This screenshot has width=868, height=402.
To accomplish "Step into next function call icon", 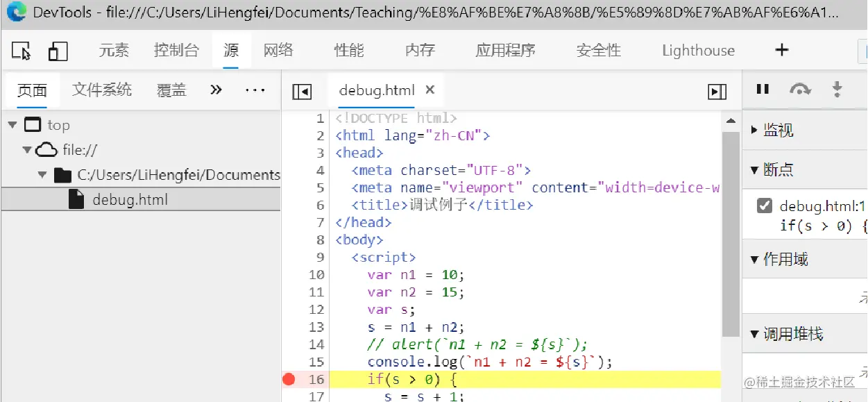I will coord(837,89).
